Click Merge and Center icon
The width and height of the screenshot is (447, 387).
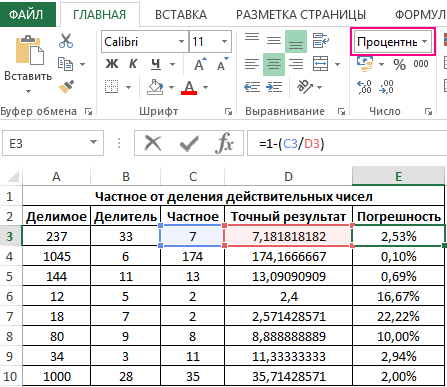pyautogui.click(x=321, y=63)
